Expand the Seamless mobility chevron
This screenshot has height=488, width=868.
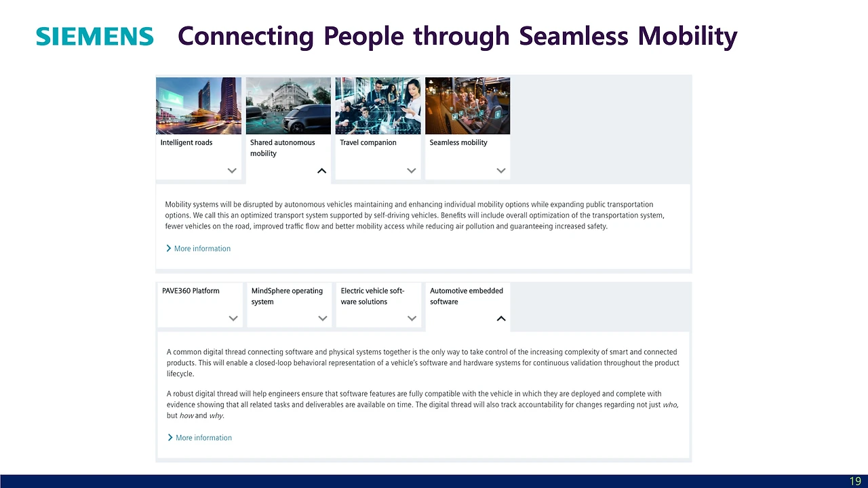coord(500,171)
